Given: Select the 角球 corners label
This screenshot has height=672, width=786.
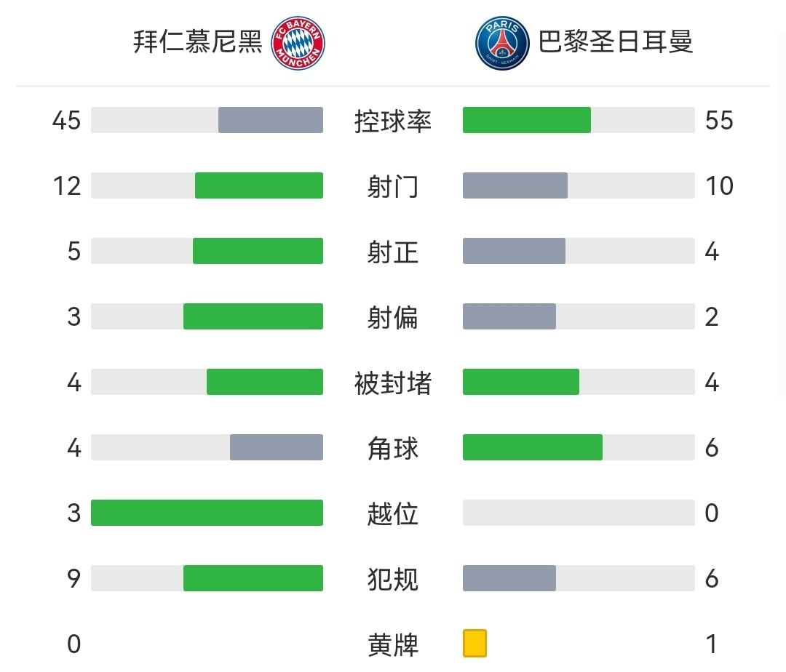Looking at the screenshot, I should point(393,448).
